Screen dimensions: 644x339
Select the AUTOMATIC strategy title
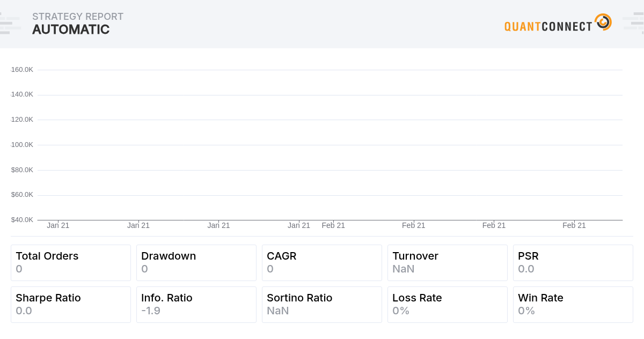(x=71, y=30)
